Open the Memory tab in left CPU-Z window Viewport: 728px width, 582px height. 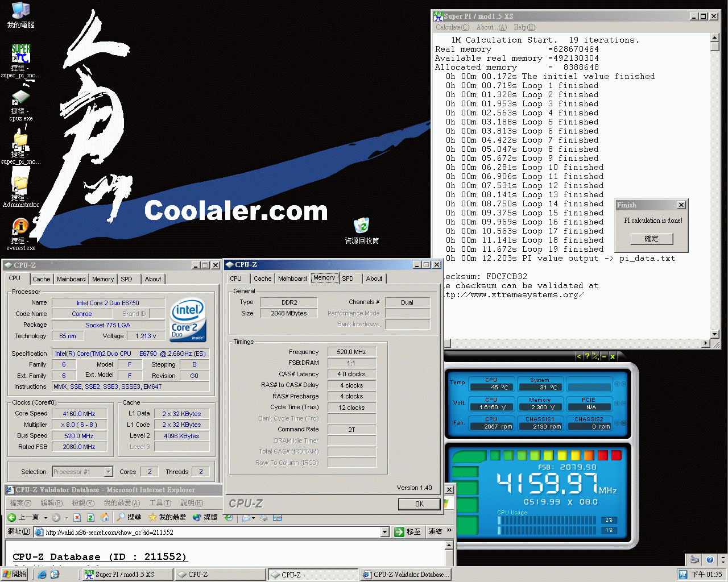pyautogui.click(x=103, y=279)
